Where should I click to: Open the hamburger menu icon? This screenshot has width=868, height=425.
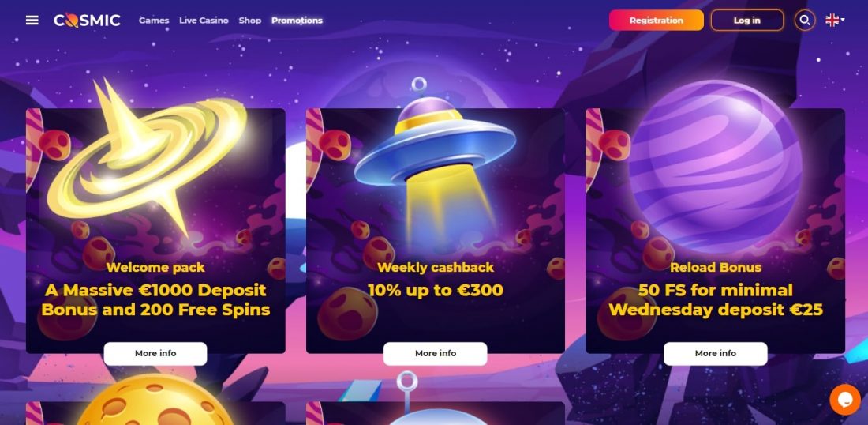[x=32, y=21]
